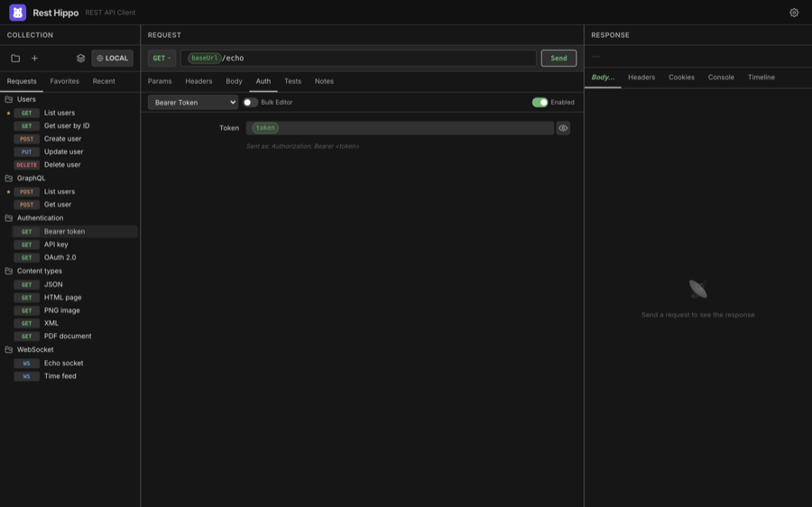
Task: Click favorite star beside GraphQL List users
Action: [x=8, y=191]
